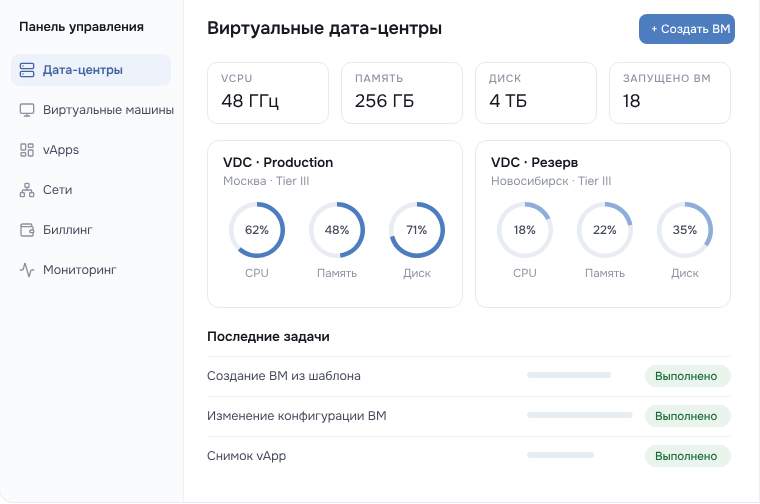Click progress bar for Изменение конфигурации ВМ
The height and width of the screenshot is (504, 760).
click(580, 415)
